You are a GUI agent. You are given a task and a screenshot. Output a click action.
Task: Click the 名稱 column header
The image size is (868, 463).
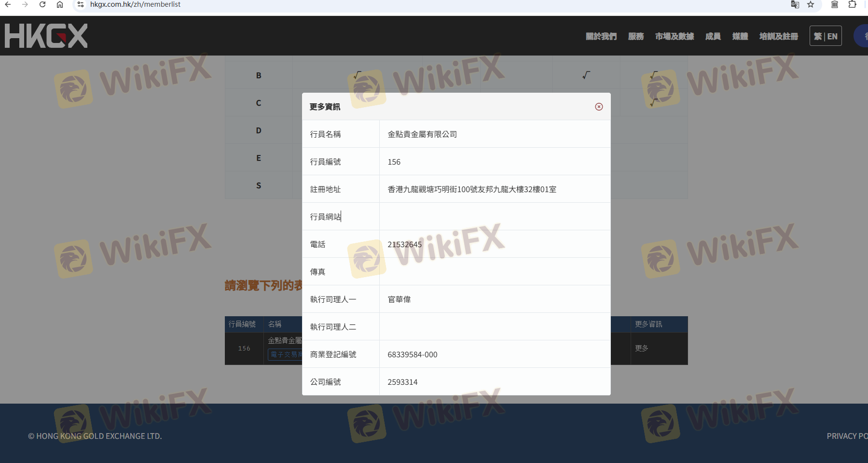click(x=275, y=324)
